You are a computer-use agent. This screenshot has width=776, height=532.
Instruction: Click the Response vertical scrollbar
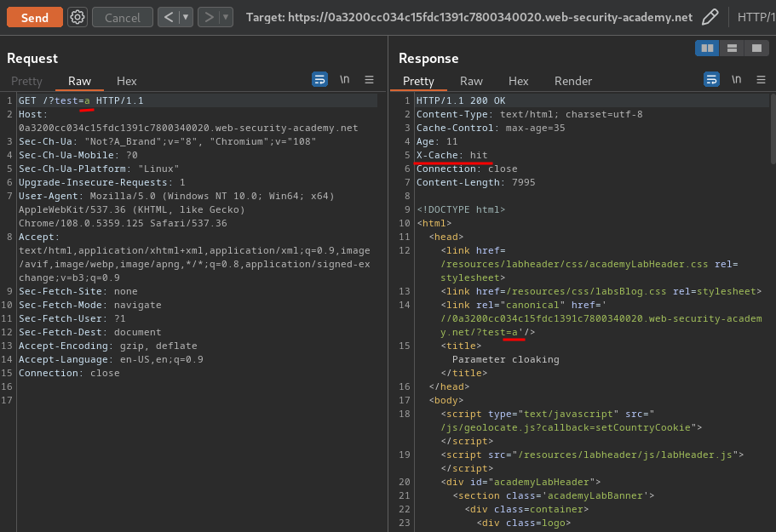click(773, 129)
